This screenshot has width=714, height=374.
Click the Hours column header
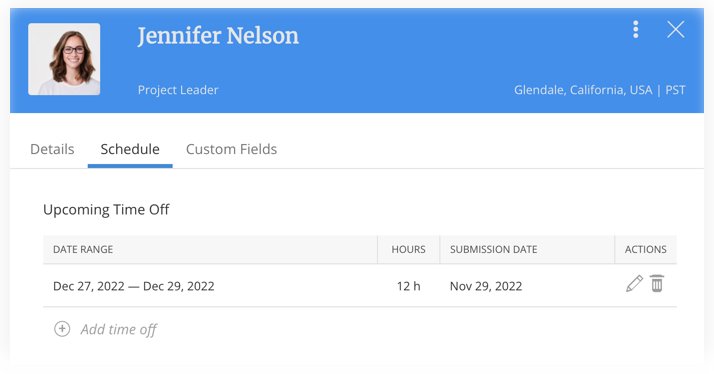click(x=408, y=250)
